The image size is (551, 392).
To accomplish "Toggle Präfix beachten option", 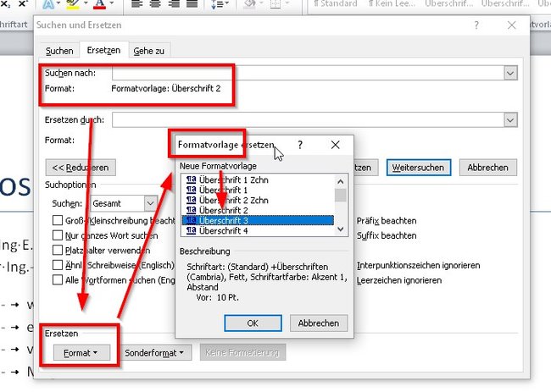I will pyautogui.click(x=387, y=221).
